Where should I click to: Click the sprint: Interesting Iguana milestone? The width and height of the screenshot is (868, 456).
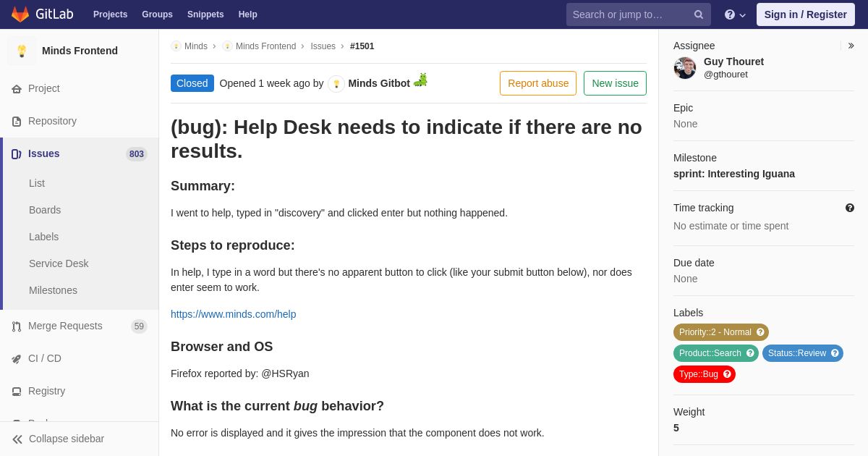tap(734, 174)
